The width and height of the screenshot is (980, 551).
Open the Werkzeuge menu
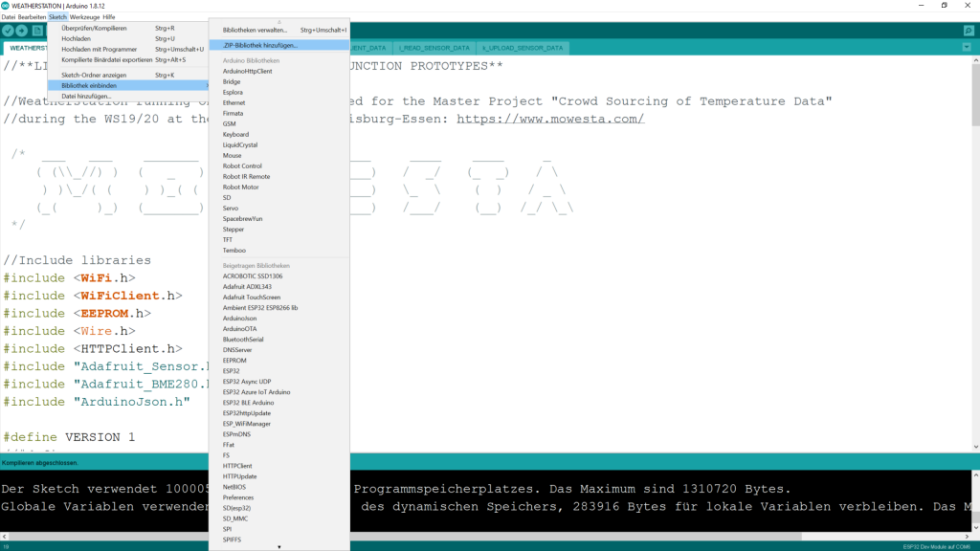click(84, 17)
